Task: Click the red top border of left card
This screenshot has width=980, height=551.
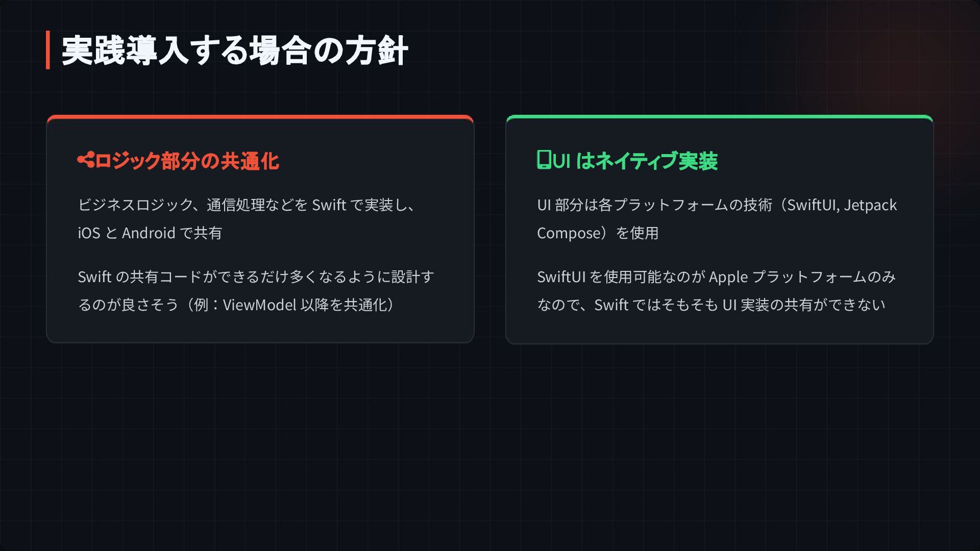Action: pos(260,117)
